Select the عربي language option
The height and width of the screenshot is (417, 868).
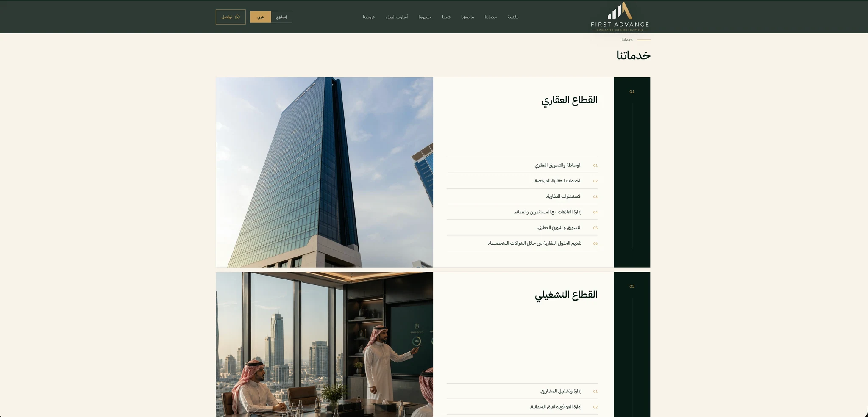pyautogui.click(x=260, y=17)
